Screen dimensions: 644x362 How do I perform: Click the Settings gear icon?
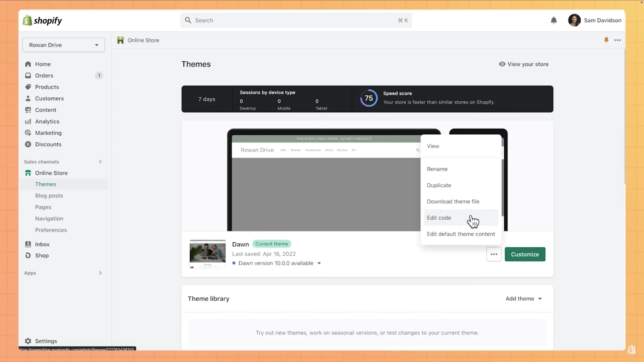(28, 341)
